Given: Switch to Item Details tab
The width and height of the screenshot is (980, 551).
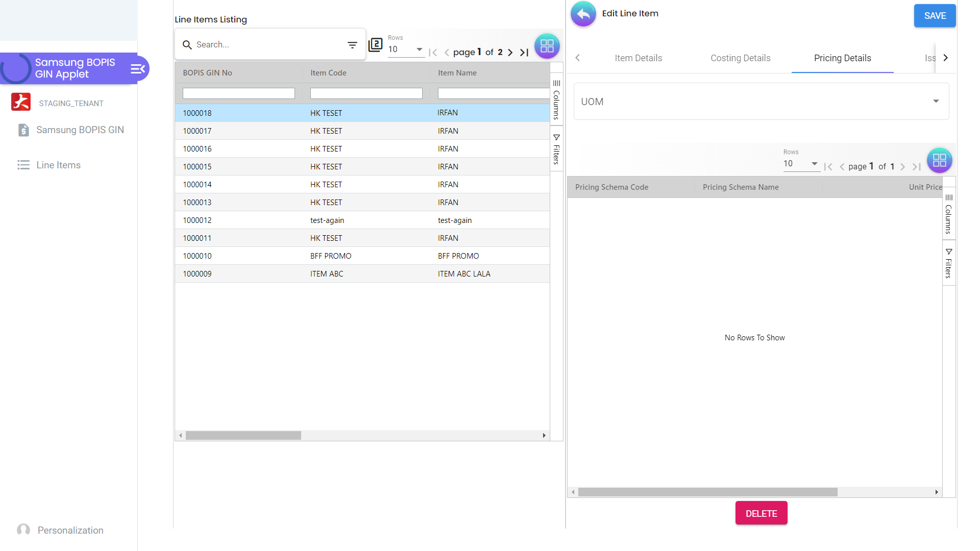Looking at the screenshot, I should point(638,58).
